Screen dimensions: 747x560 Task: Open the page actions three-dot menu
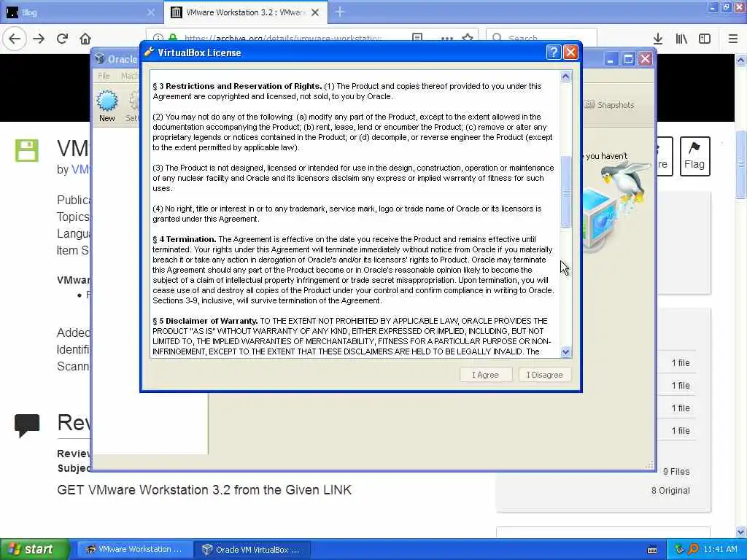pyautogui.click(x=447, y=38)
